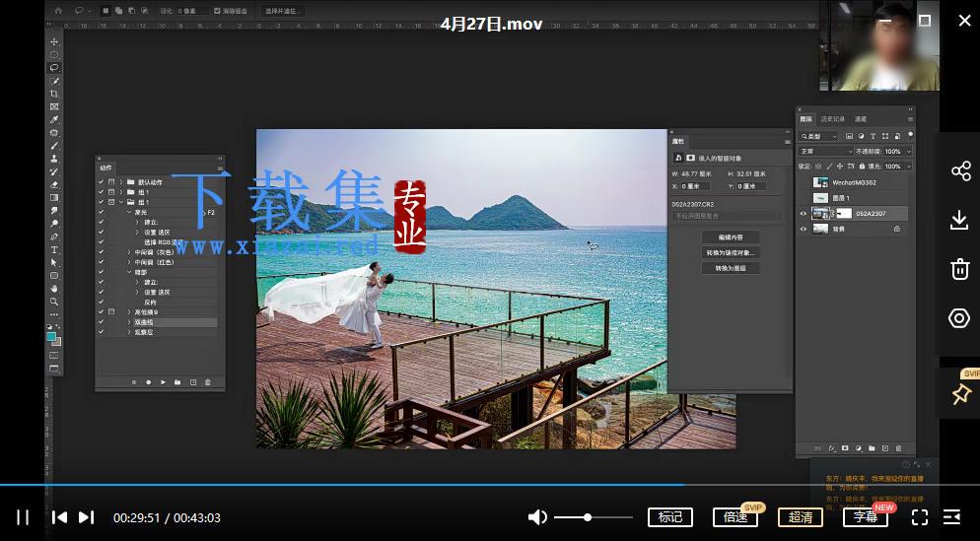Expand the 高低频9 action

coord(129,312)
